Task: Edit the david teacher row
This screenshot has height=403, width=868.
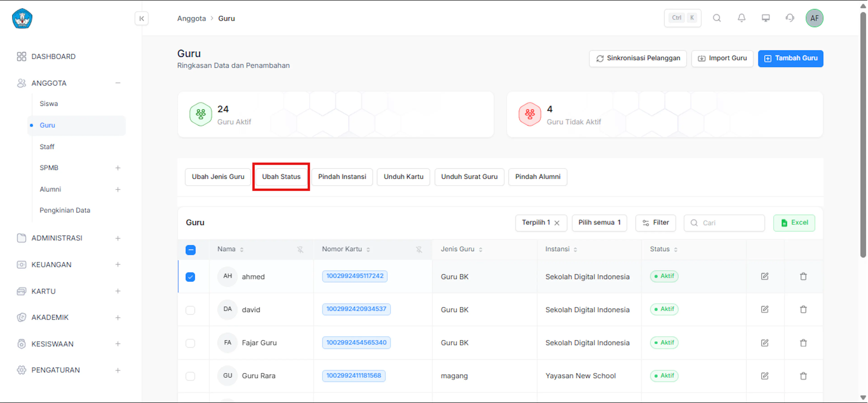Action: tap(764, 309)
